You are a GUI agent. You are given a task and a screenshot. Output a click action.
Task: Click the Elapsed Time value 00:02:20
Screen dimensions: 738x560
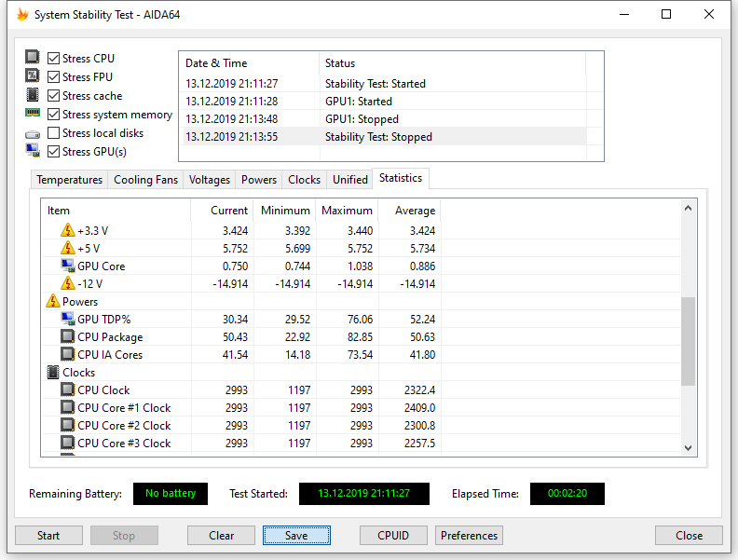click(x=567, y=493)
